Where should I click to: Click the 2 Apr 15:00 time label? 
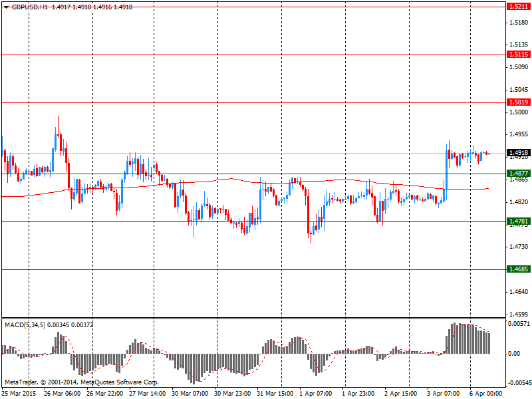pos(401,394)
